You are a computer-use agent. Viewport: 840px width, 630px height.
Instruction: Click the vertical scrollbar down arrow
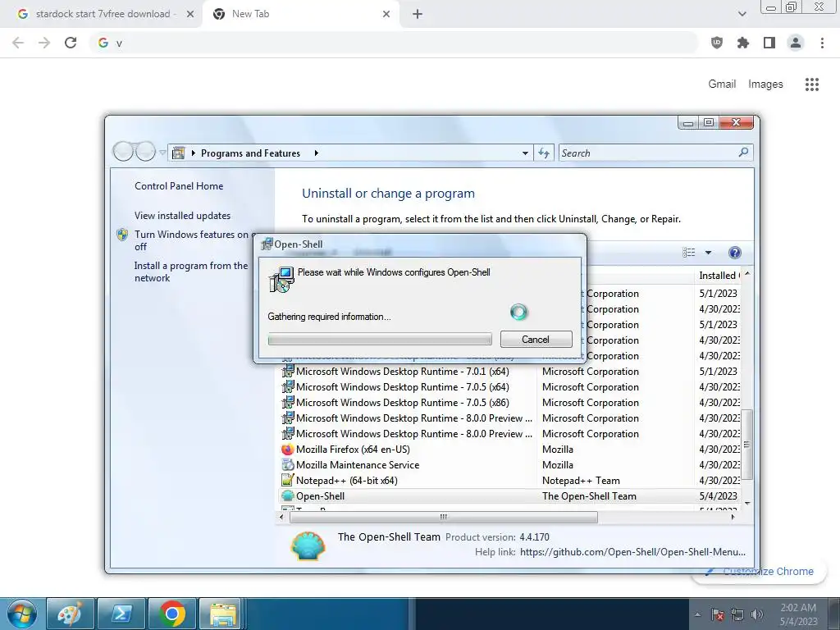(747, 504)
